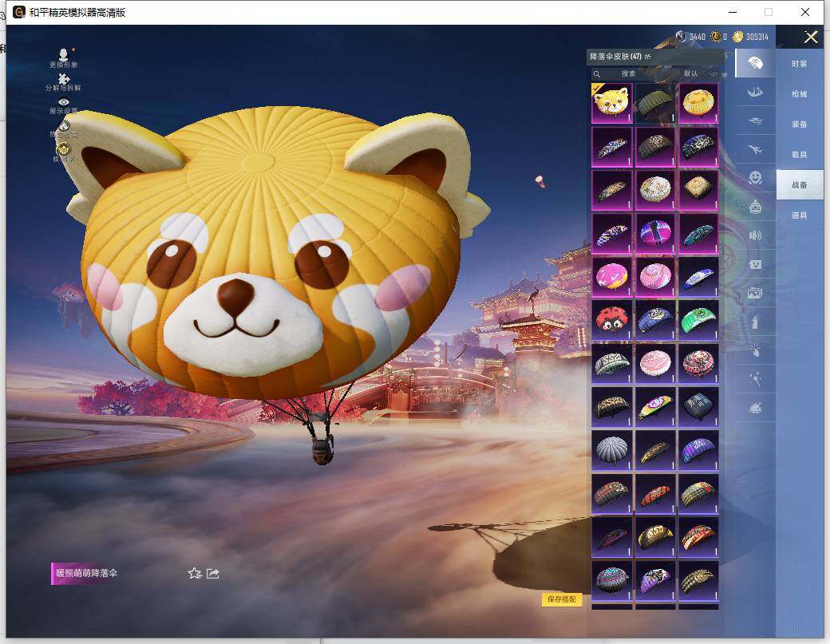Switch to the 载具 tab

tap(800, 155)
